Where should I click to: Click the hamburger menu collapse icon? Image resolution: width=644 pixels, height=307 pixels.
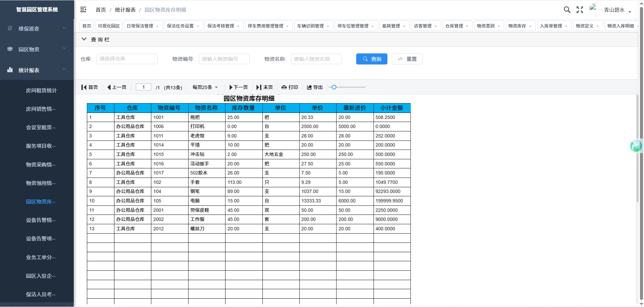click(83, 10)
